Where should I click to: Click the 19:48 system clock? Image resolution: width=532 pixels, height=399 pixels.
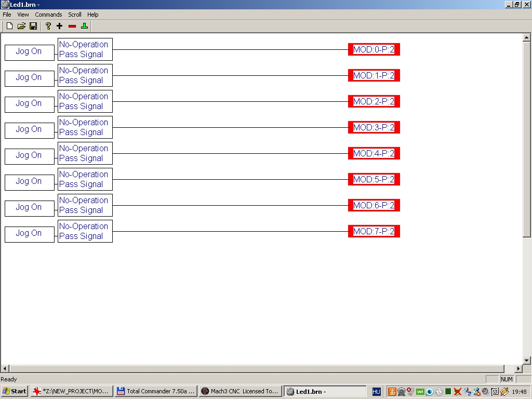tap(519, 392)
